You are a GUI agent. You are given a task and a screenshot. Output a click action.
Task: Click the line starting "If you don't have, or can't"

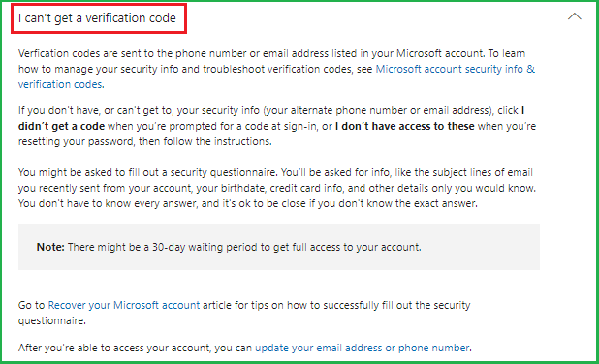click(271, 110)
